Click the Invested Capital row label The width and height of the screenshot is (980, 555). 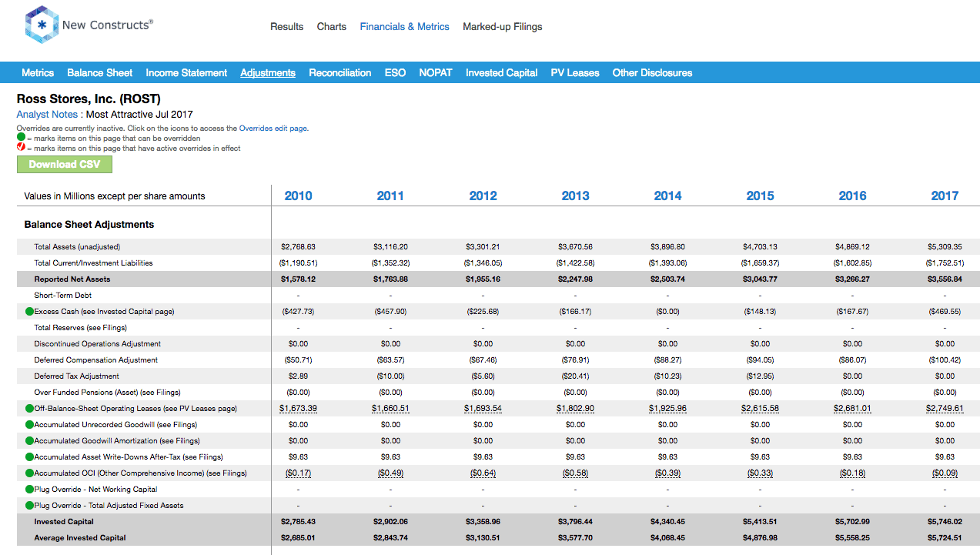[64, 522]
